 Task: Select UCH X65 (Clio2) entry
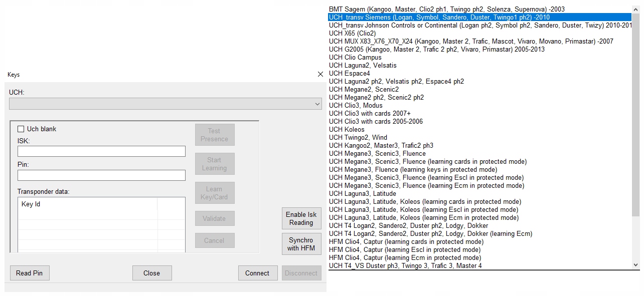pos(480,33)
